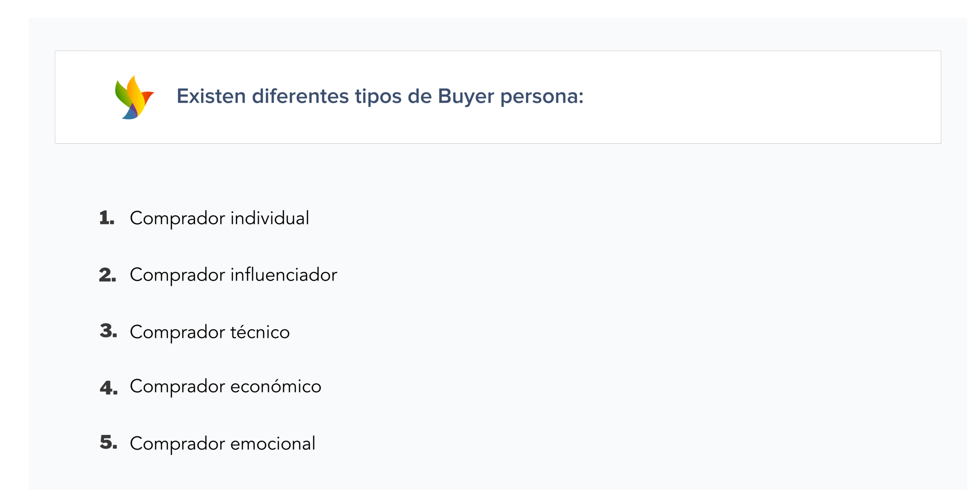Screen dimensions: 980x490
Task: Click the bold number 5 marker
Action: 108,443
